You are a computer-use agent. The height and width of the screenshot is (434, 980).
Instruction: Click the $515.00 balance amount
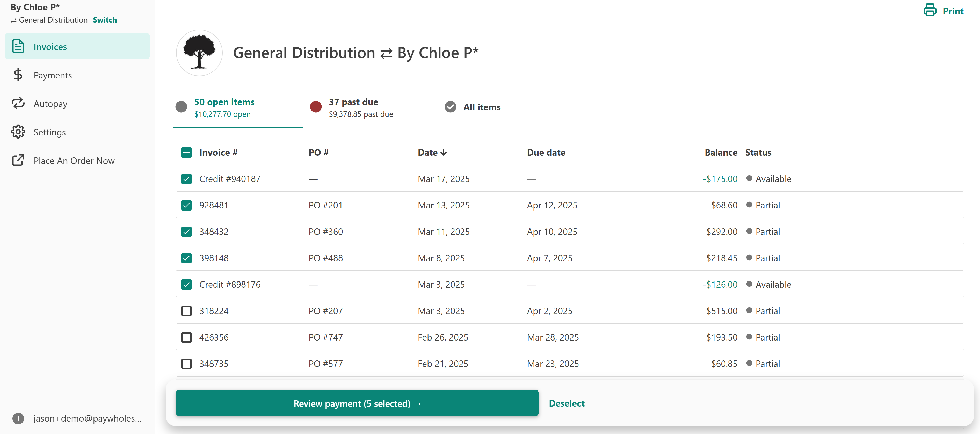[722, 311]
